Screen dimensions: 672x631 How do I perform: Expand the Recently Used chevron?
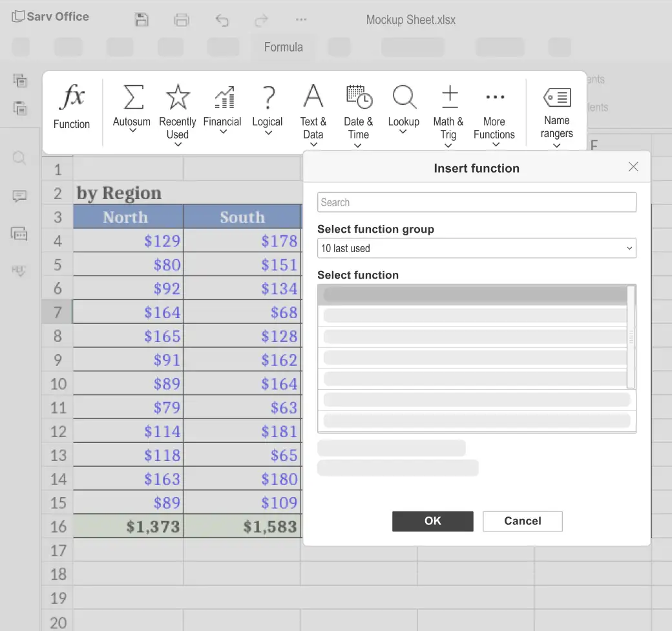pos(177,145)
